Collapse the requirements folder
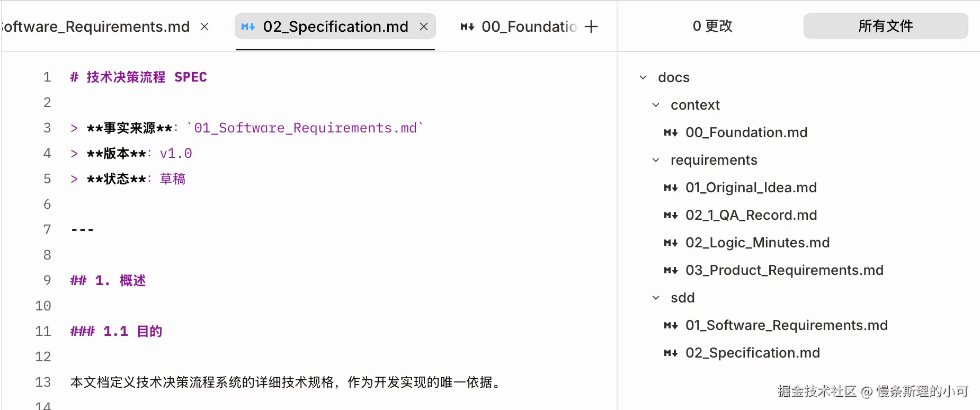This screenshot has height=410, width=980. tap(656, 160)
